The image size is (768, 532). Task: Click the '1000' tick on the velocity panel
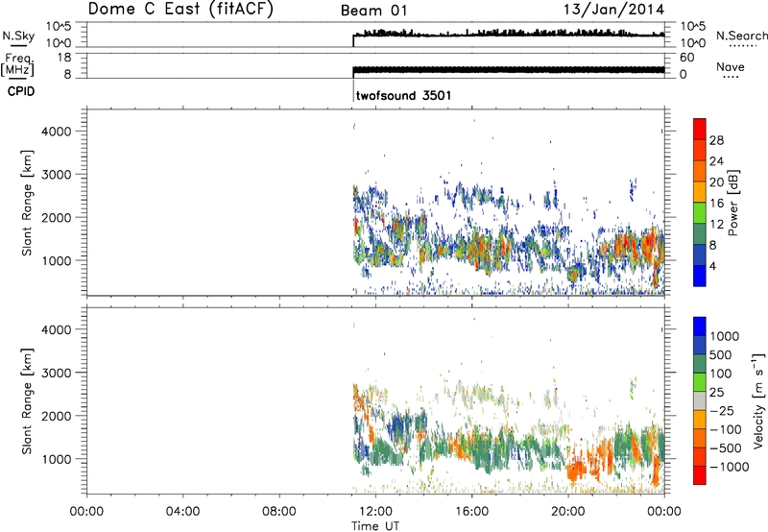click(x=57, y=459)
